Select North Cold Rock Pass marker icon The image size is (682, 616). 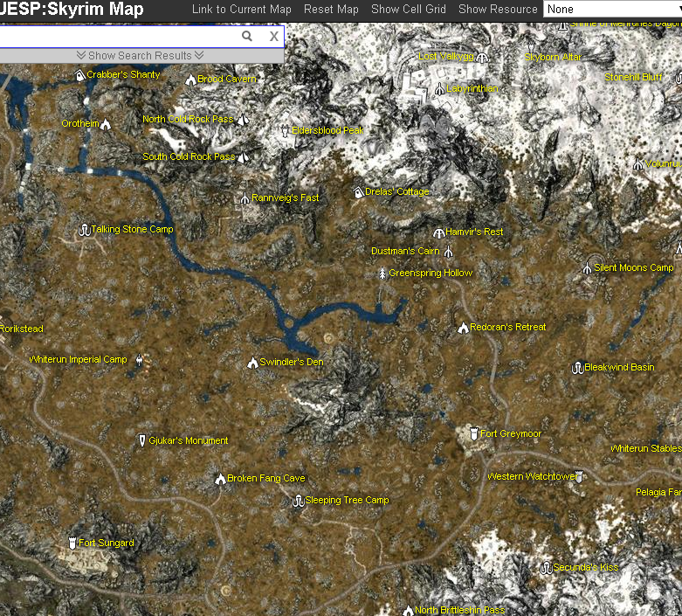point(243,120)
